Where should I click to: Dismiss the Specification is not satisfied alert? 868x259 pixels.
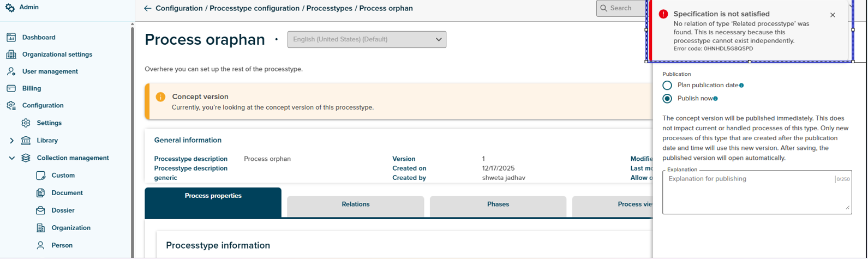coord(833,15)
